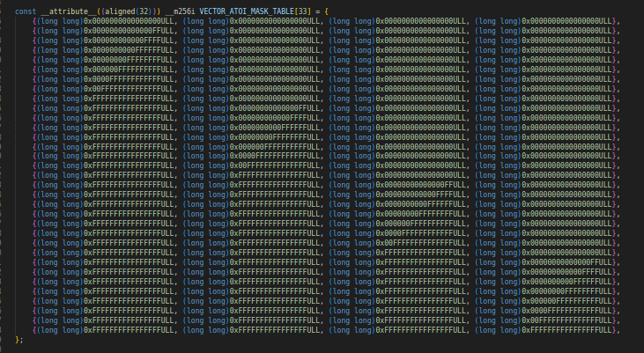Click 'aligned(32)' inside the attribute parentheses
This screenshot has width=644, height=353.
pyautogui.click(x=128, y=11)
